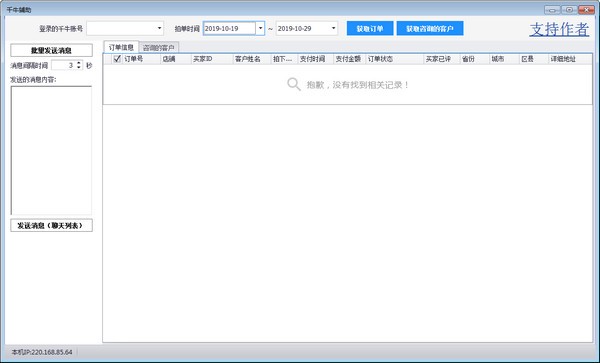Click the 抱歉，没有找到相关记录 message
Image resolution: width=600 pixels, height=363 pixels.
pos(358,85)
